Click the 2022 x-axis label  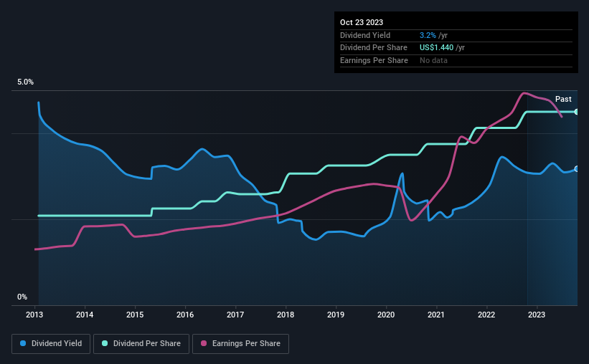click(x=486, y=315)
